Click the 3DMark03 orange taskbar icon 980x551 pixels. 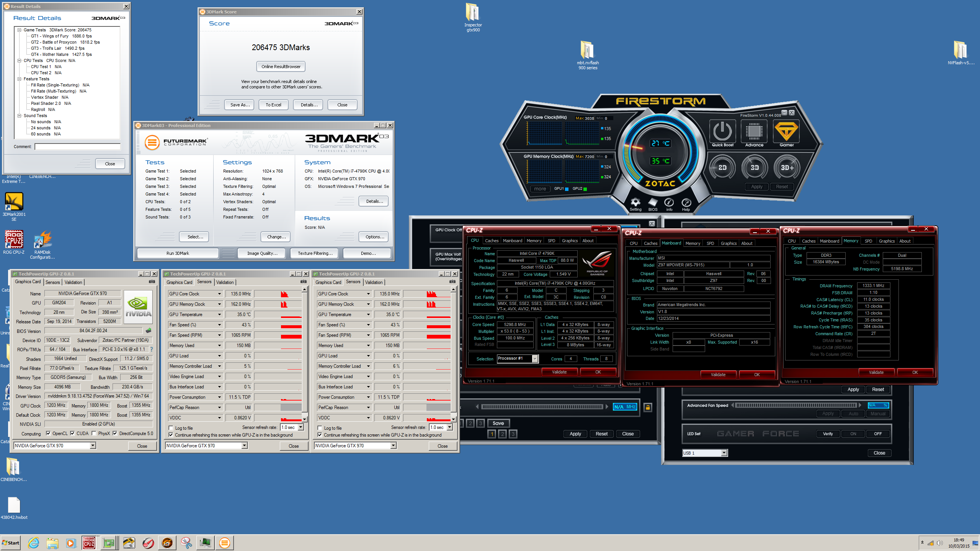[225, 543]
